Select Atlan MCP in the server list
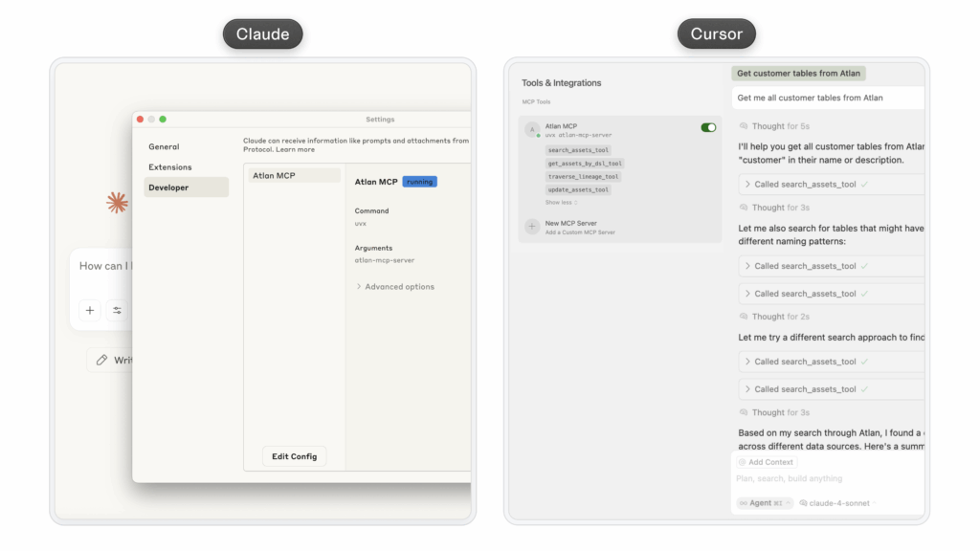The height and width of the screenshot is (551, 980). [x=295, y=176]
